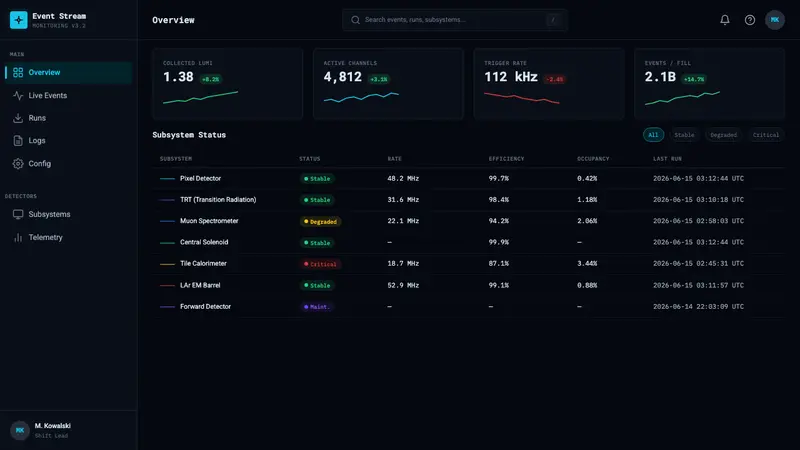Open Subsystems under Detectors
Viewport: 800px width, 450px height.
pos(68,214)
